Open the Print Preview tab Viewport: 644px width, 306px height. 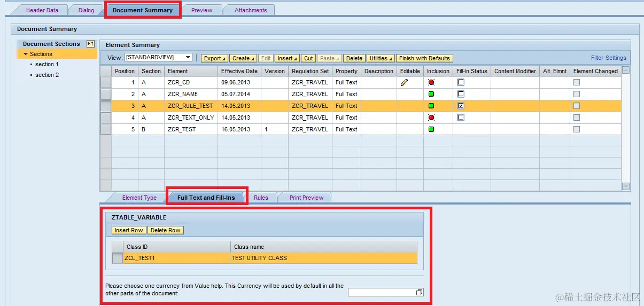pos(306,198)
